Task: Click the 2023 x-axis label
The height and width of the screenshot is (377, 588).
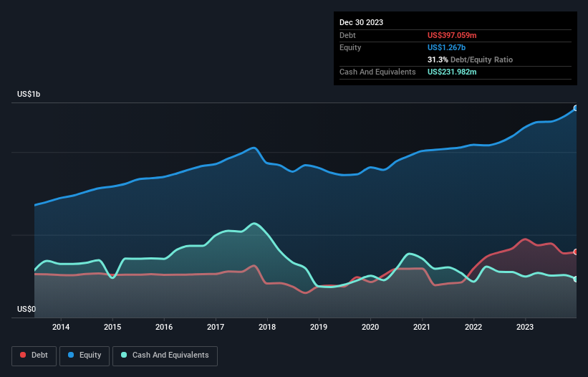Action: click(x=525, y=327)
